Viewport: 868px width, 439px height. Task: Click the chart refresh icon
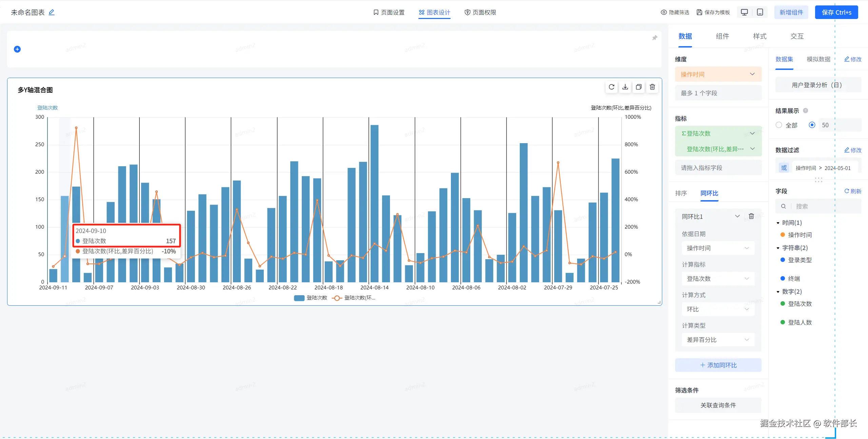(611, 87)
